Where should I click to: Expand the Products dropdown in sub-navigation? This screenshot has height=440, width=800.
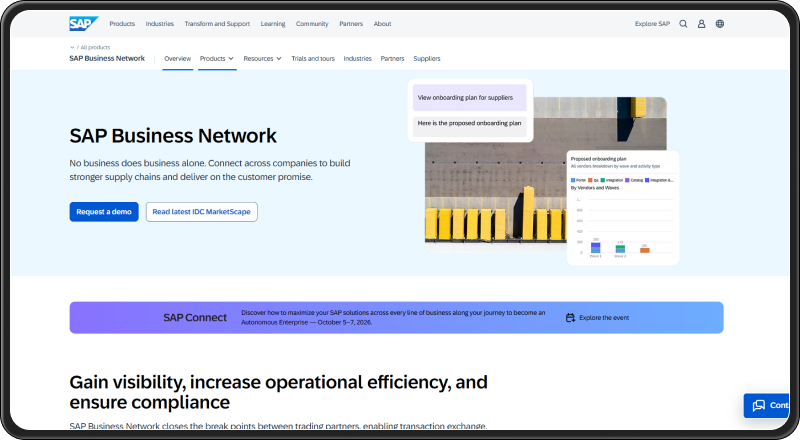click(217, 59)
